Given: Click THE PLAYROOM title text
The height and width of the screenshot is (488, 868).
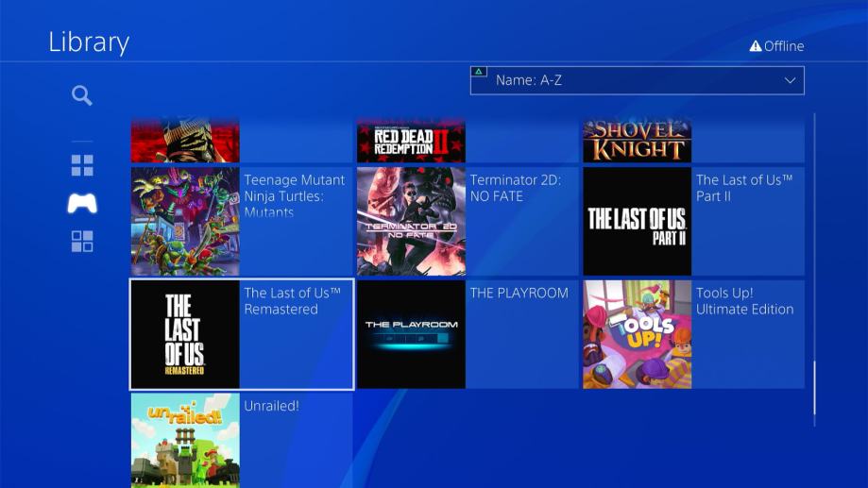Looking at the screenshot, I should pyautogui.click(x=519, y=294).
